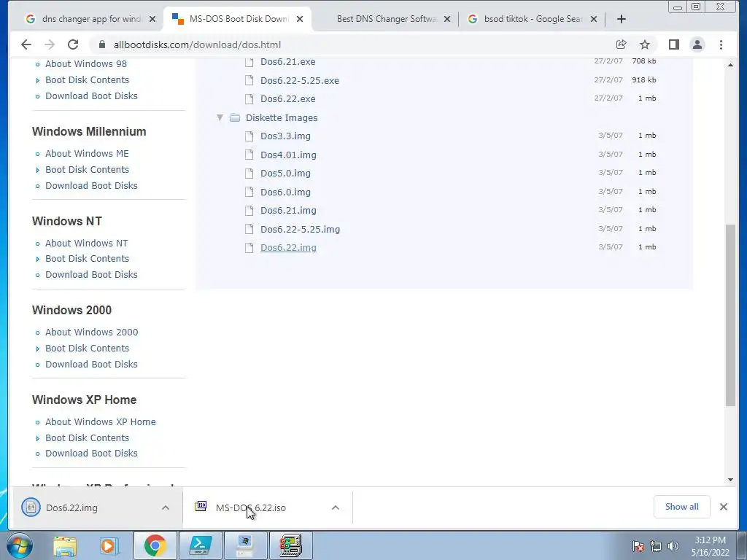Open About Windows 98 link
Screen dimensions: 747x560
86,64
